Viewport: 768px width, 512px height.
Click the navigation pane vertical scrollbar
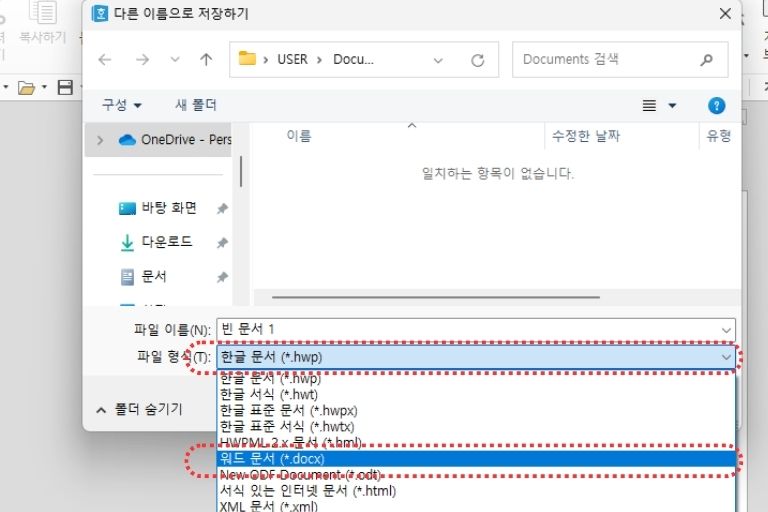point(241,171)
